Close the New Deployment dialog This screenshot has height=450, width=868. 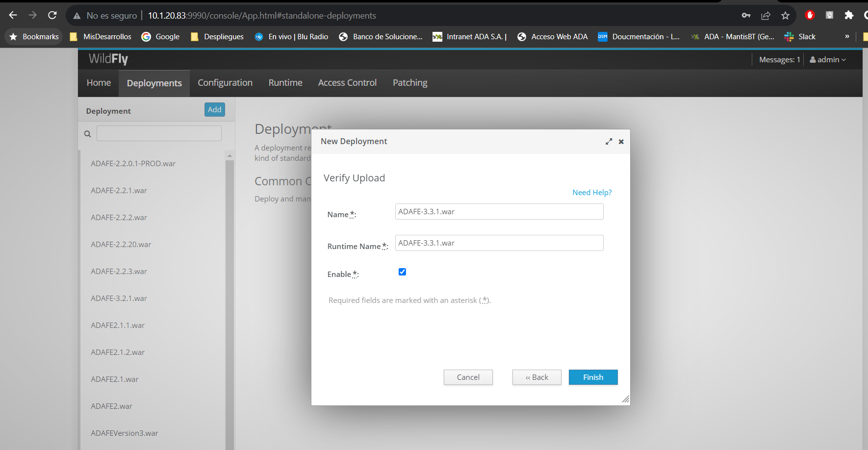[621, 142]
